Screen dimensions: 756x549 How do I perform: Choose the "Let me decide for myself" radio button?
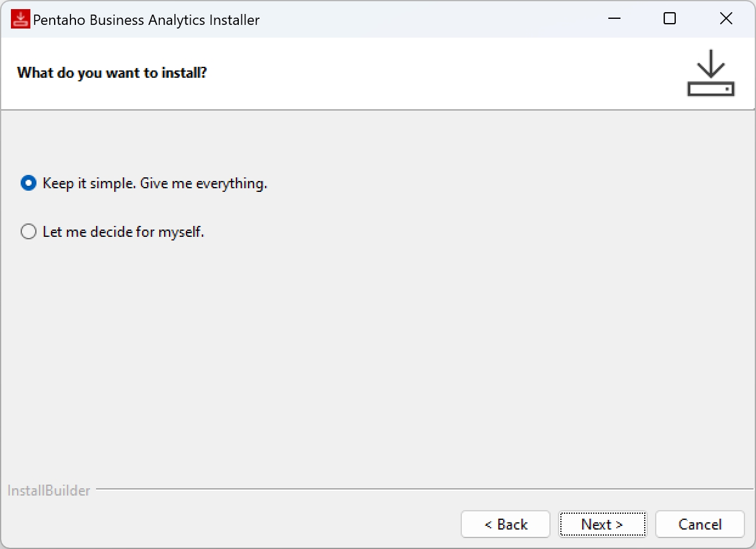click(x=29, y=231)
